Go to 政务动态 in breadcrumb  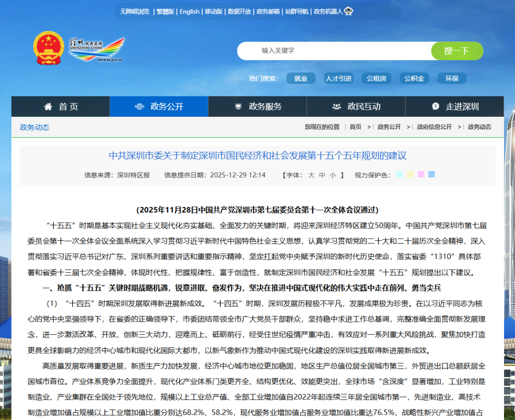pyautogui.click(x=480, y=127)
